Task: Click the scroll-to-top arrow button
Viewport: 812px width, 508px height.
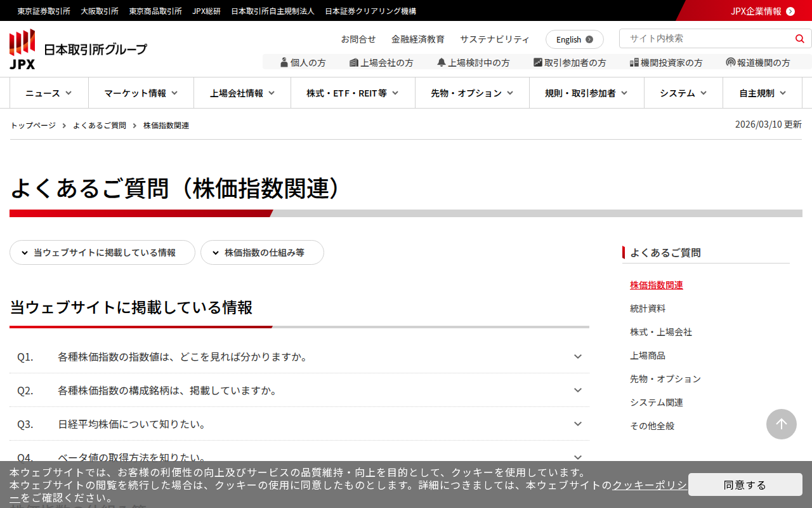Action: (781, 424)
